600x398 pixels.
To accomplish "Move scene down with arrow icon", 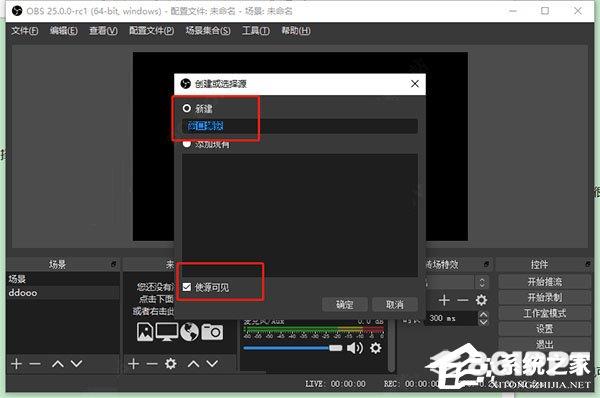I will tap(77, 364).
